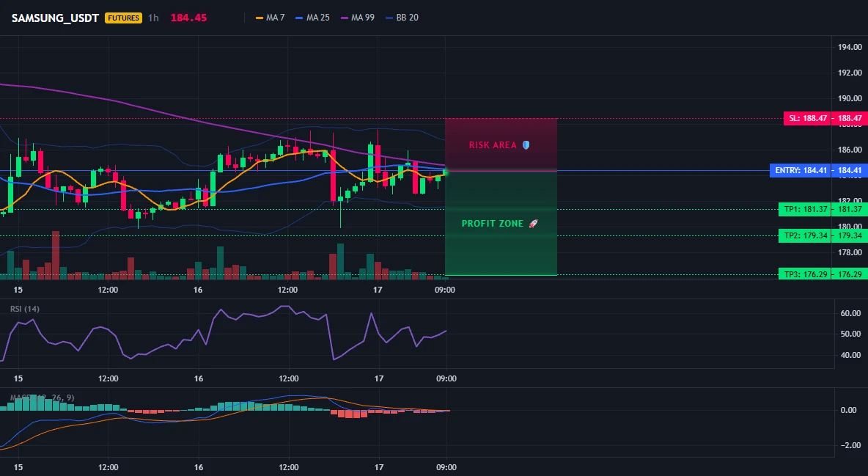Click 60.00 on the RSI axis
The height and width of the screenshot is (476, 868).
(851, 313)
